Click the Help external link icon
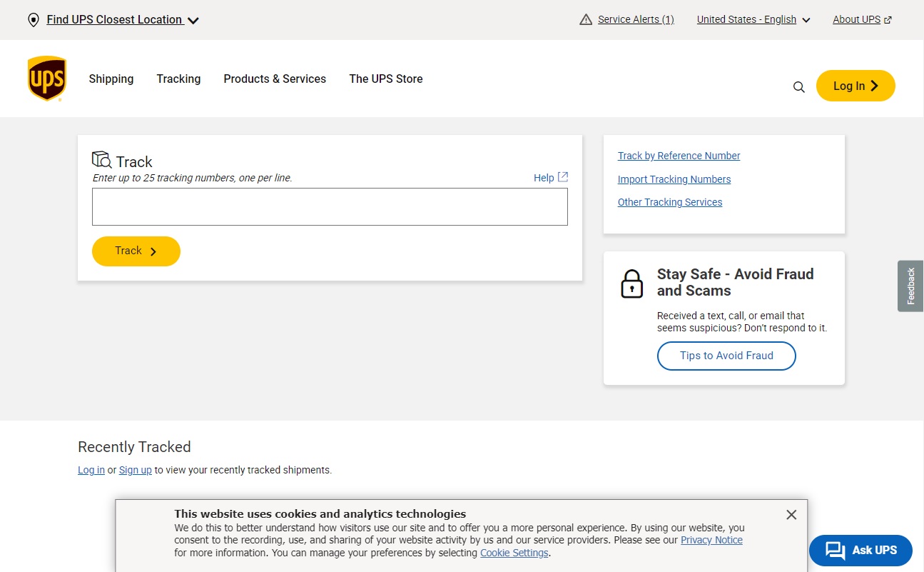This screenshot has height=572, width=924. tap(563, 176)
